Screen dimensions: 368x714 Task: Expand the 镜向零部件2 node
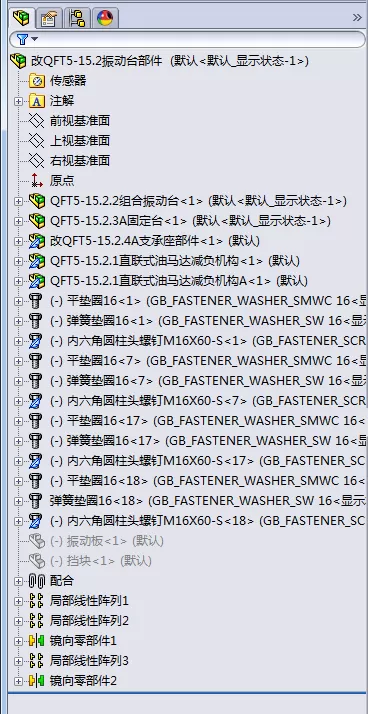18,681
